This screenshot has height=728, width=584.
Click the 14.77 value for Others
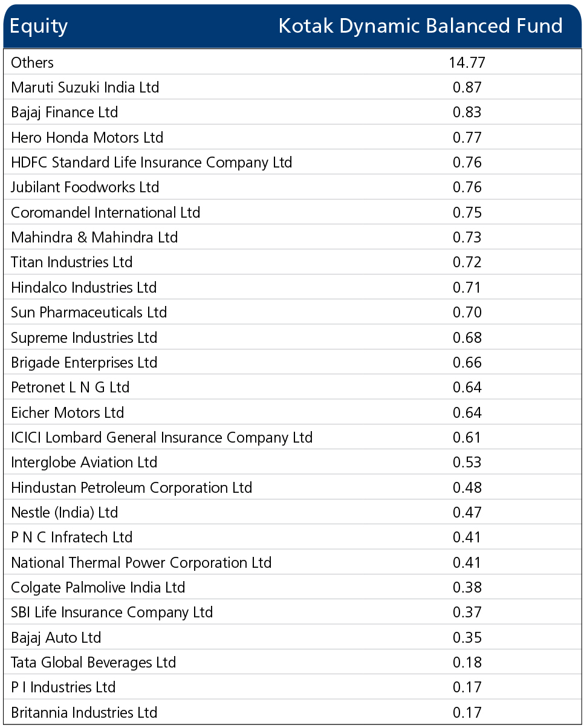click(x=467, y=62)
